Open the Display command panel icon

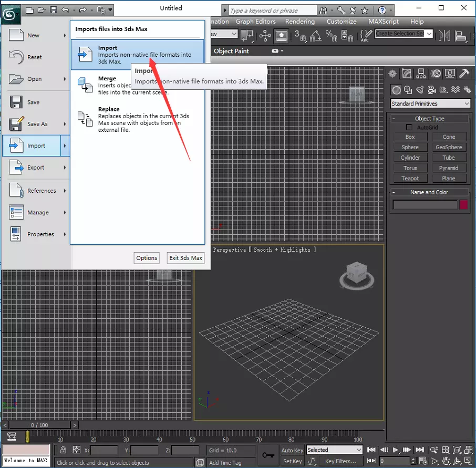tap(450, 74)
